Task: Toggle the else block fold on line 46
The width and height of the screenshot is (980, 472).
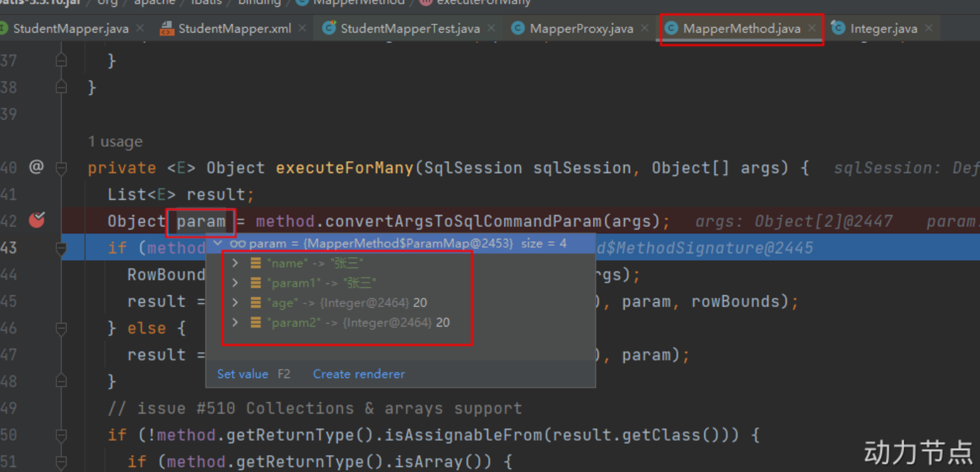Action: [x=61, y=328]
